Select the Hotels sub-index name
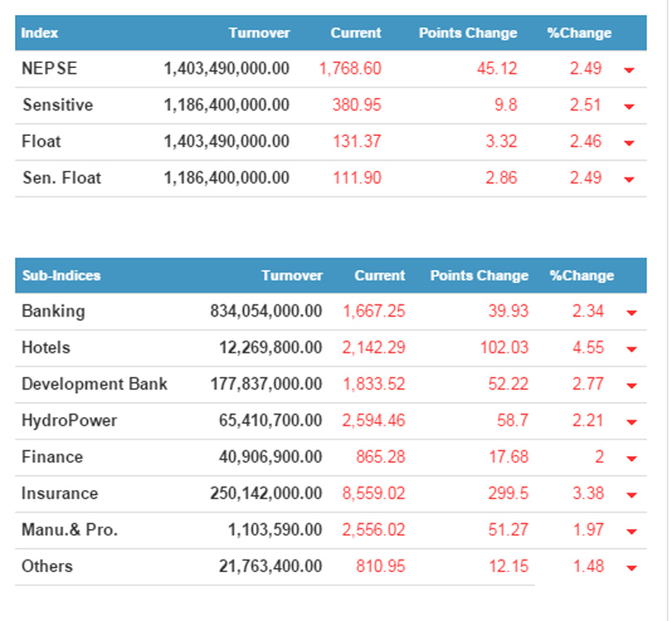The image size is (672, 621). 46,347
